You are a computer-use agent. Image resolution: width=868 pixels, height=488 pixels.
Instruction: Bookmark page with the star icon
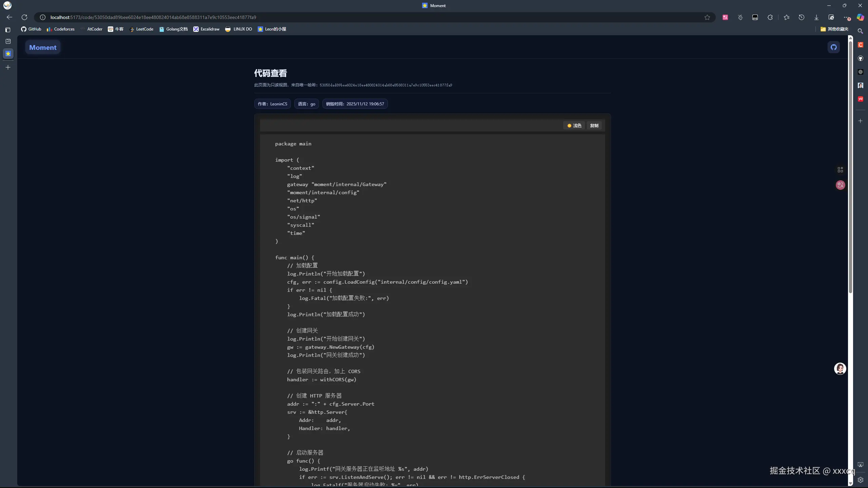707,17
